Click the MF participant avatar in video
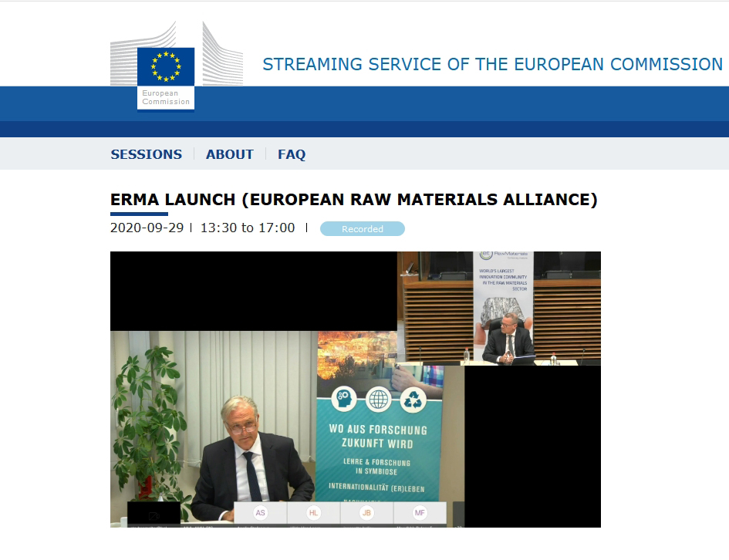Image resolution: width=729 pixels, height=560 pixels. point(420,513)
